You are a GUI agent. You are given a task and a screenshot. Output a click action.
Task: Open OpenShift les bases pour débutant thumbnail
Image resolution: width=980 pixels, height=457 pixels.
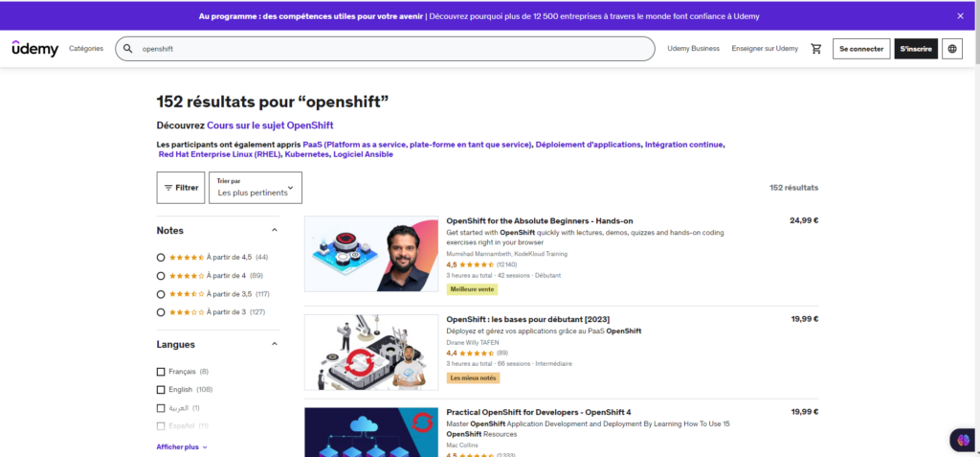tap(371, 353)
